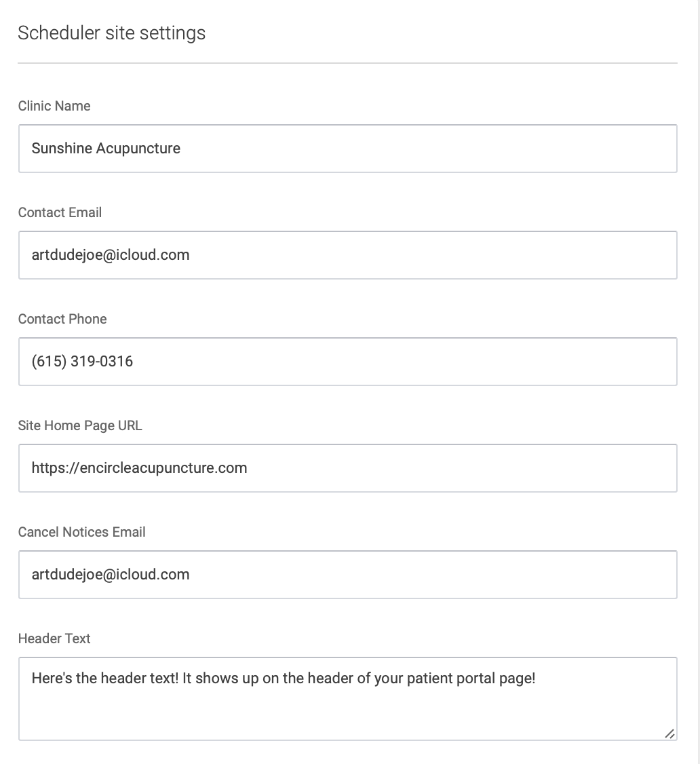Image resolution: width=700 pixels, height=764 pixels.
Task: Click the Cancel Notices Email input
Action: coord(348,575)
